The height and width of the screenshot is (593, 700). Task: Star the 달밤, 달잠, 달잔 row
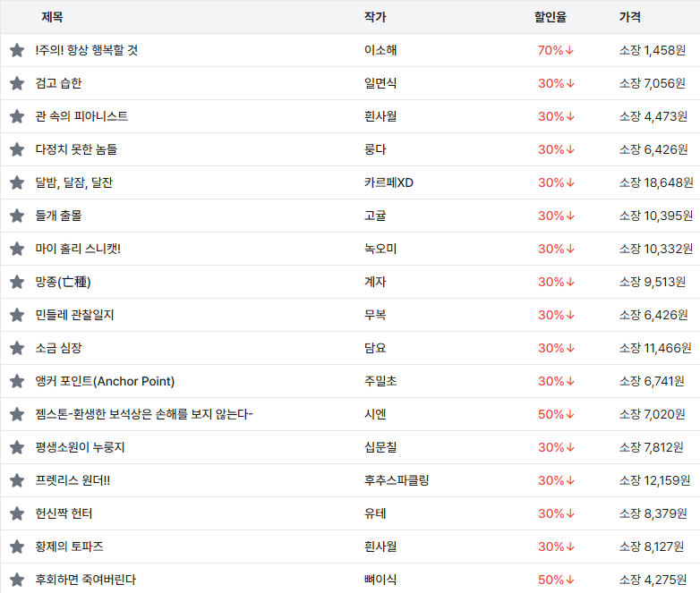(x=17, y=182)
